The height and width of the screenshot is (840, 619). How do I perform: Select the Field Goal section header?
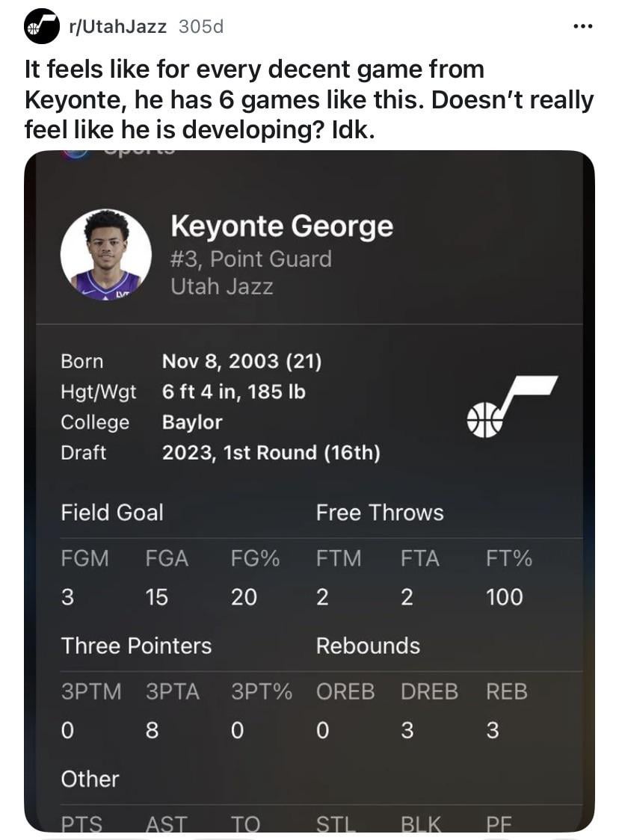coord(112,513)
